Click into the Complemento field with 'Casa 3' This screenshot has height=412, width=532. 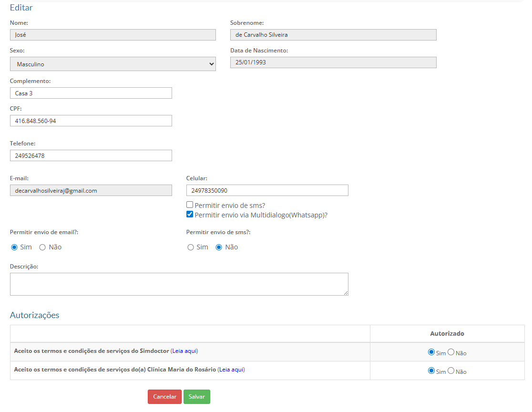(x=91, y=93)
